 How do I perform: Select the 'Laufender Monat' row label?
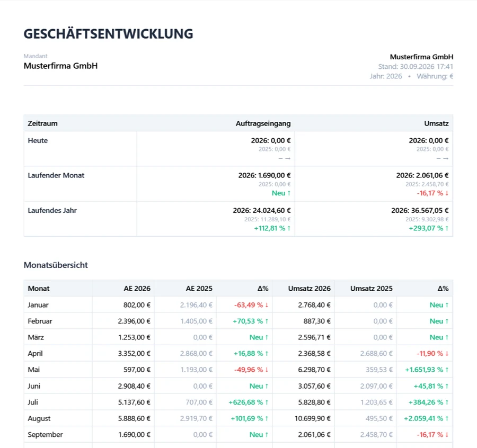pos(56,175)
